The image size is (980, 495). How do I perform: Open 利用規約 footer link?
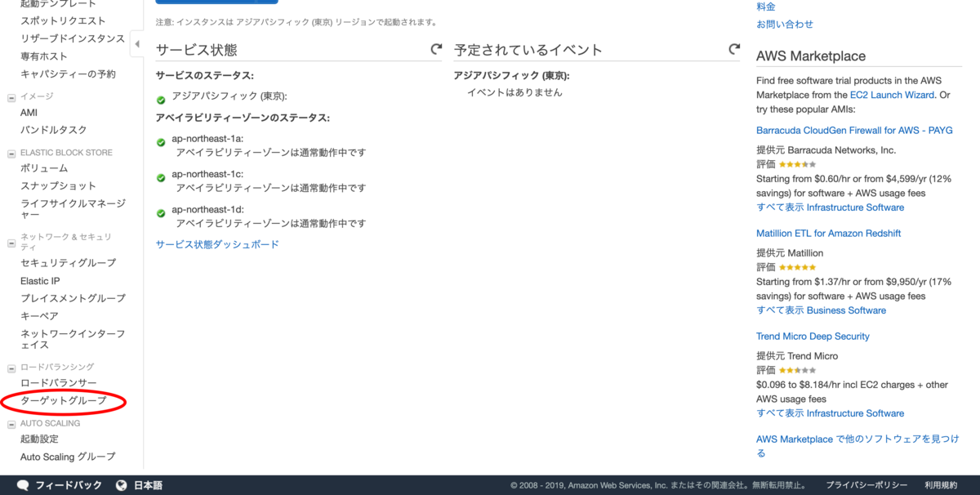(x=941, y=485)
